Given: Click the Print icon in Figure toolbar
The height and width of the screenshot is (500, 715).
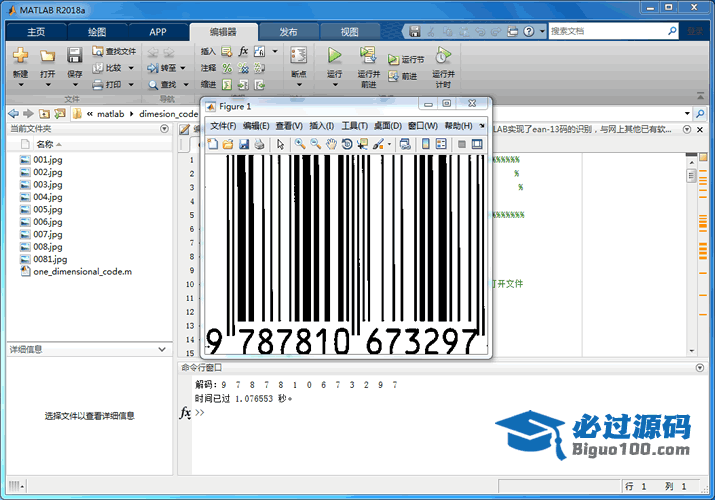Looking at the screenshot, I should tap(260, 144).
